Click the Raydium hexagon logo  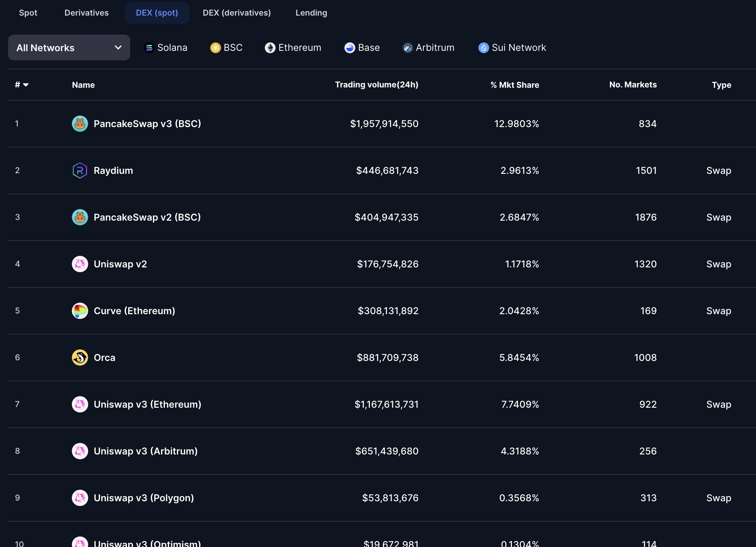point(80,170)
